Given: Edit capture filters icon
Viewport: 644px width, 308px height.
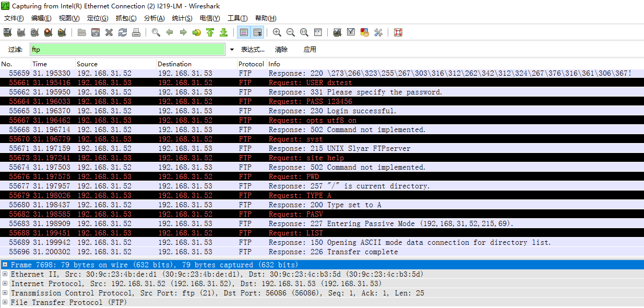Looking at the screenshot, I should pos(338,32).
